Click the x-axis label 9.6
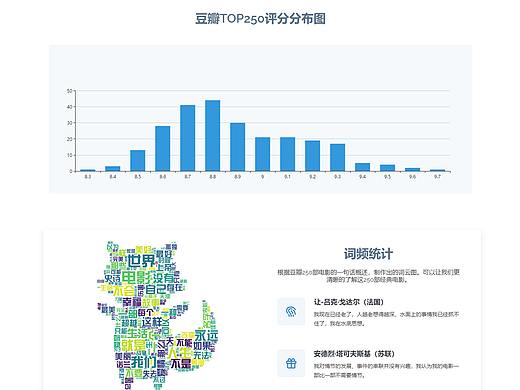520x390 pixels. click(x=412, y=177)
